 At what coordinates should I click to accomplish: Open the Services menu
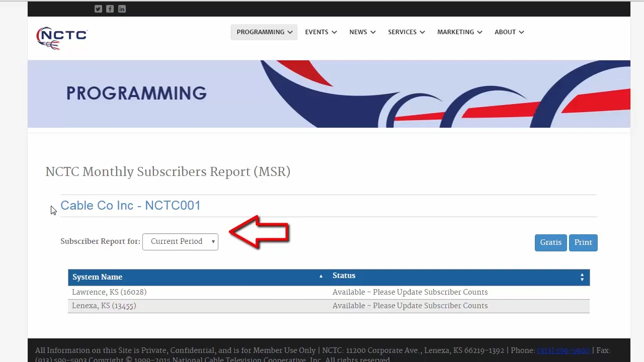[x=407, y=32]
